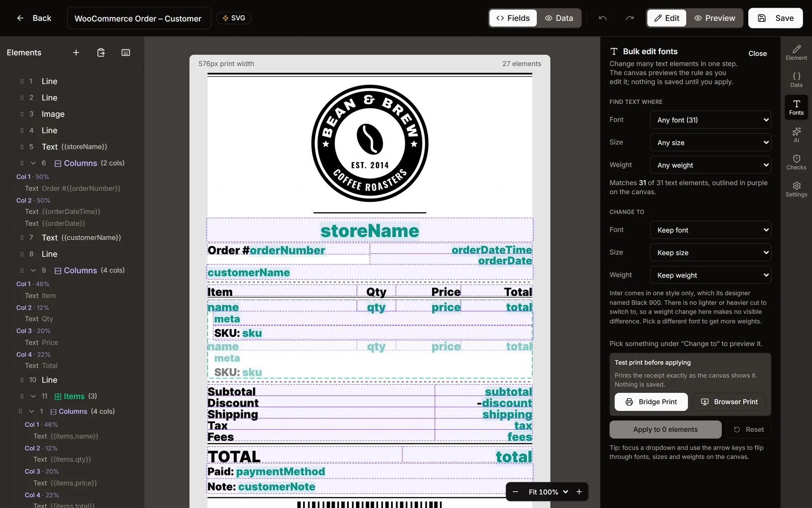The height and width of the screenshot is (508, 812).
Task: Add a new element with plus icon
Action: tap(76, 53)
